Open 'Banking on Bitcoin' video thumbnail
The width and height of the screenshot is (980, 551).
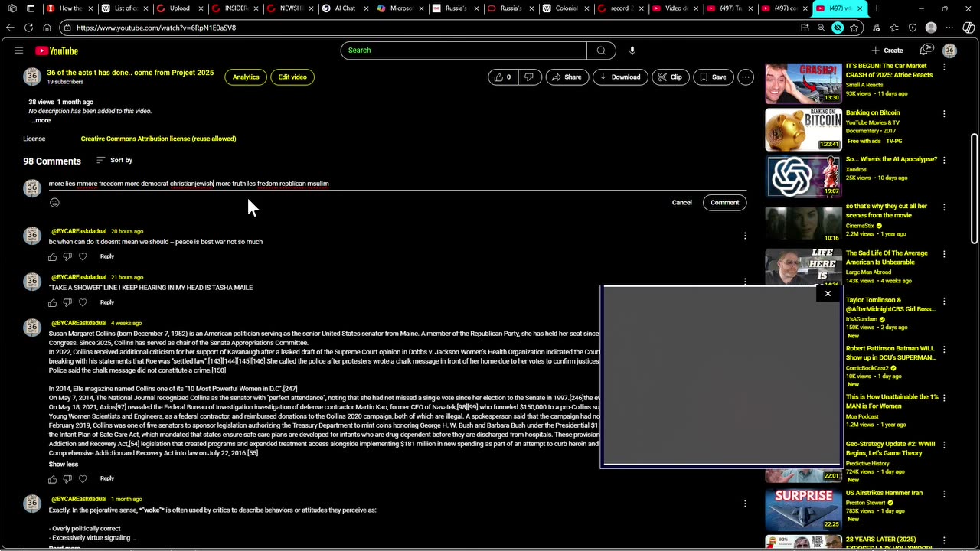803,129
